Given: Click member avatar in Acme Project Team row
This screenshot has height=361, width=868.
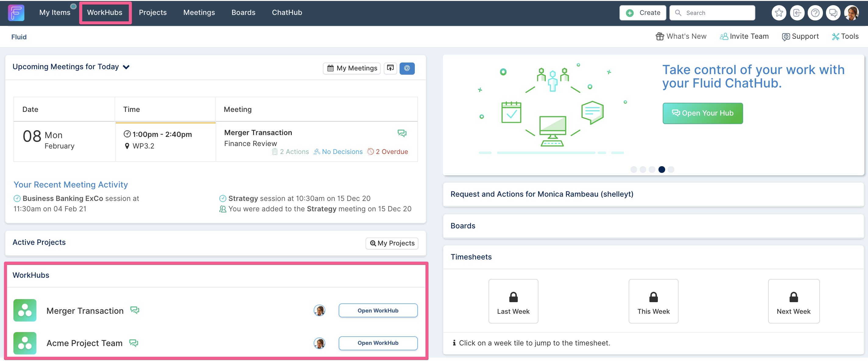Looking at the screenshot, I should coord(319,343).
